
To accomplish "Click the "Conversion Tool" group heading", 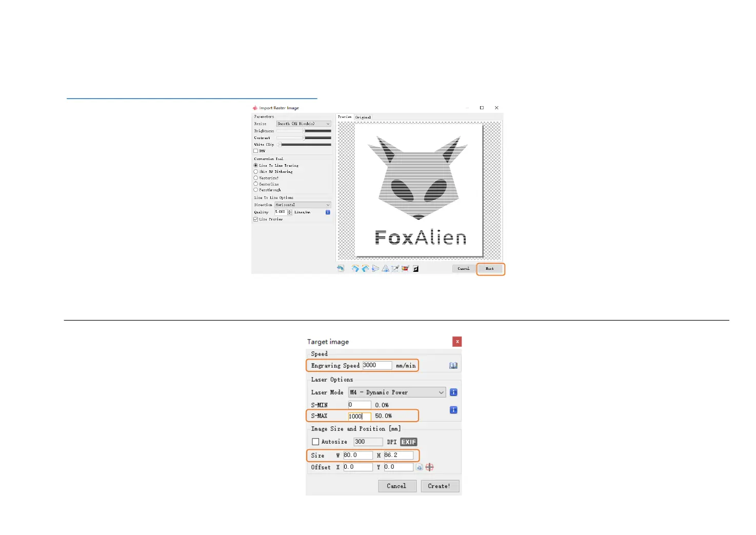I will coord(268,159).
